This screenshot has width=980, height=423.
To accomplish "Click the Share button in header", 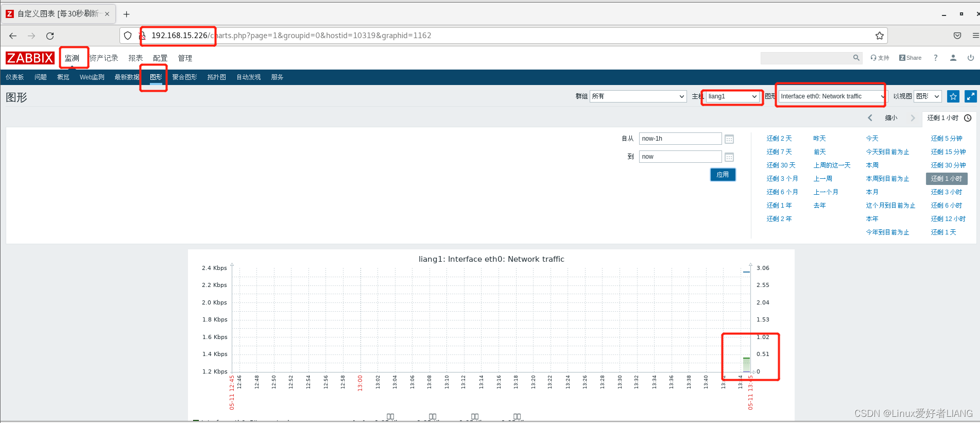I will tap(910, 58).
